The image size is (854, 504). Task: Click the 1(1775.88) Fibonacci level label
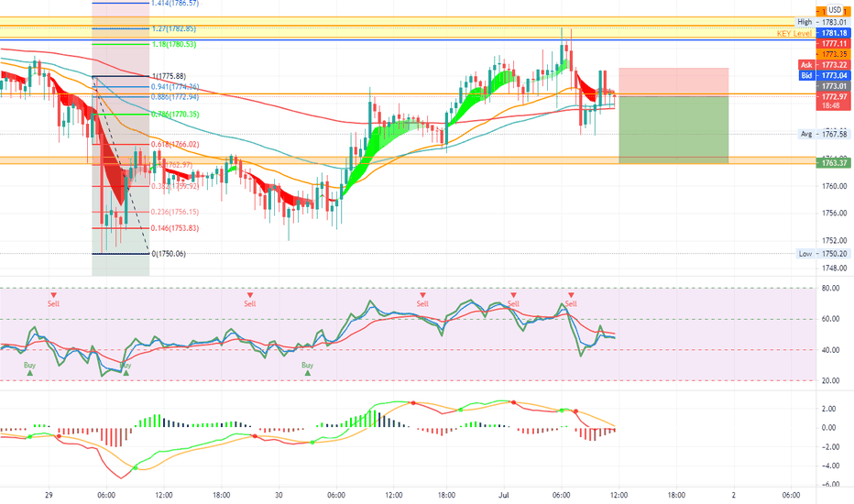169,76
